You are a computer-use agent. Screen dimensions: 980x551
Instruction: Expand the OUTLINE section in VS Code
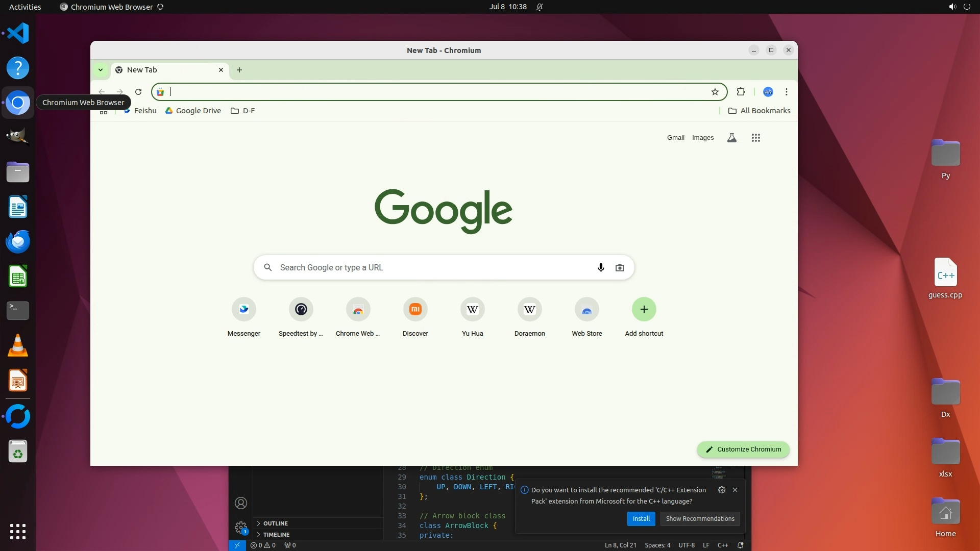tap(275, 523)
